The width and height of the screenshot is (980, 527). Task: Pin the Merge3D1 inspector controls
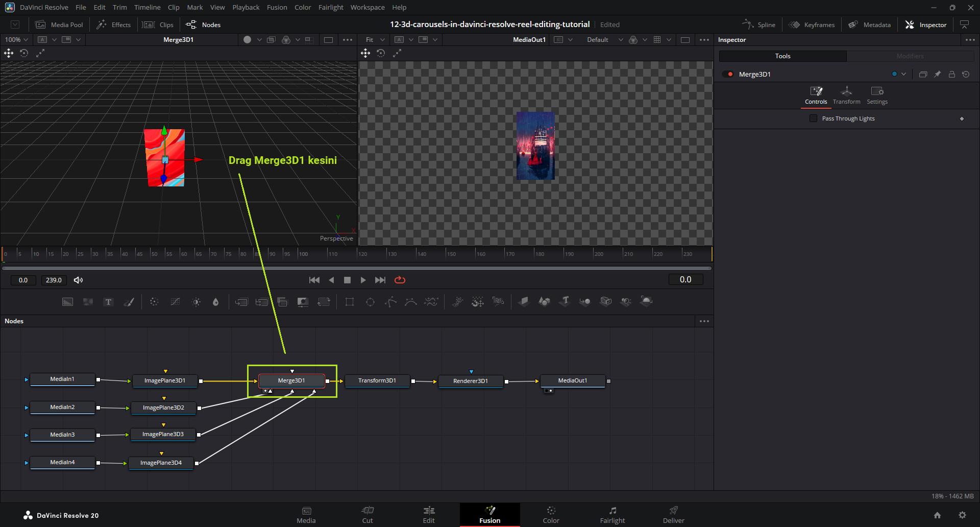tap(938, 74)
